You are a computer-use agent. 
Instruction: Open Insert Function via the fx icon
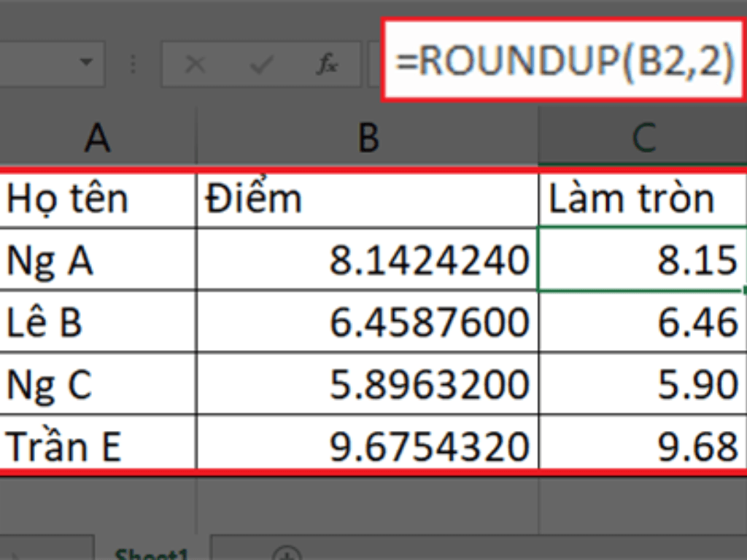coord(326,65)
